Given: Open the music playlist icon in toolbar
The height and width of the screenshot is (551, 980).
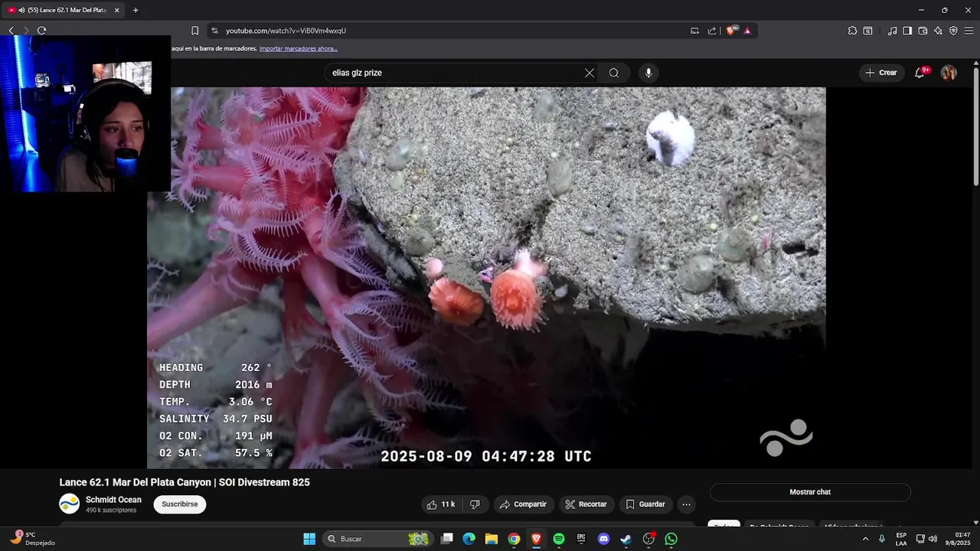Looking at the screenshot, I should (x=892, y=31).
